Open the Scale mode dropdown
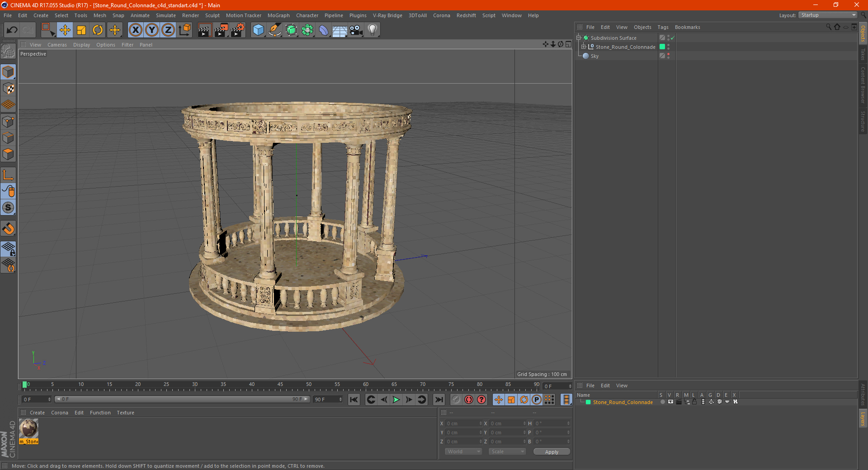Image resolution: width=868 pixels, height=470 pixels. [x=507, y=451]
